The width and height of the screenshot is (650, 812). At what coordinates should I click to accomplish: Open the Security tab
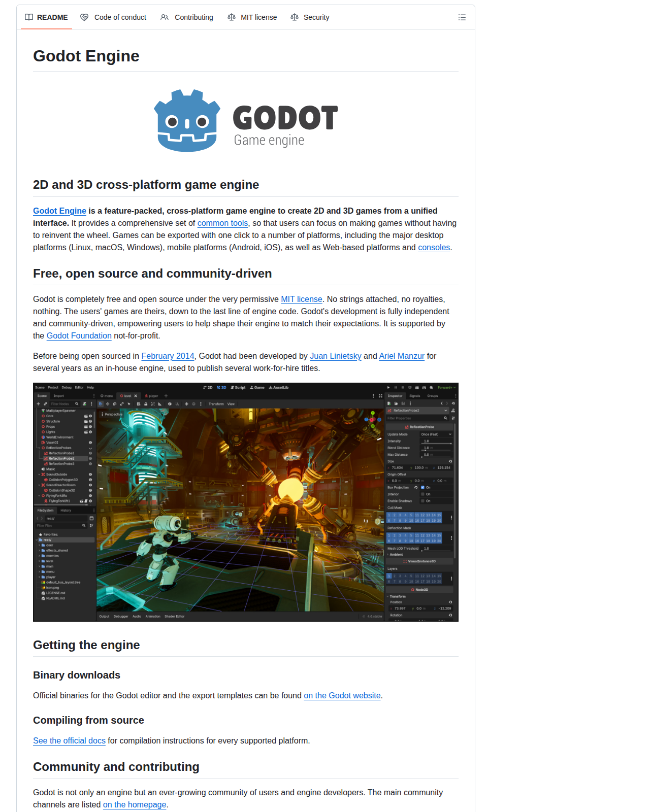tap(310, 17)
